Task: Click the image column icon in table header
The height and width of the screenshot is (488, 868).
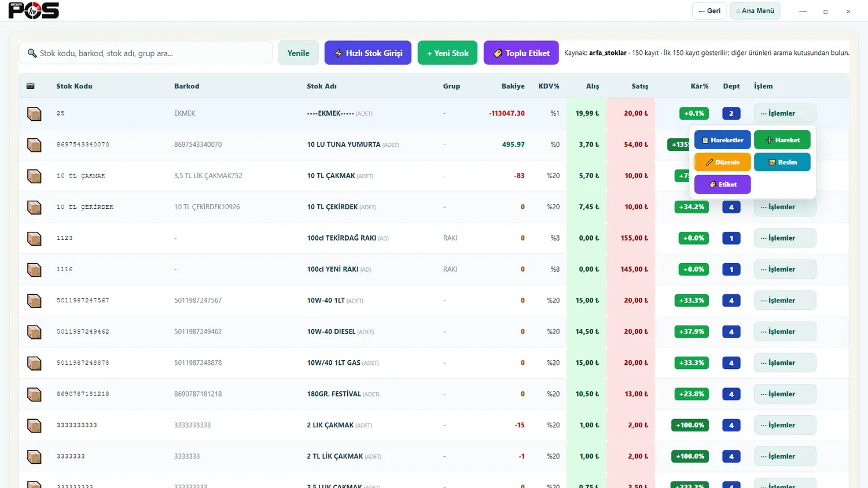Action: 31,86
